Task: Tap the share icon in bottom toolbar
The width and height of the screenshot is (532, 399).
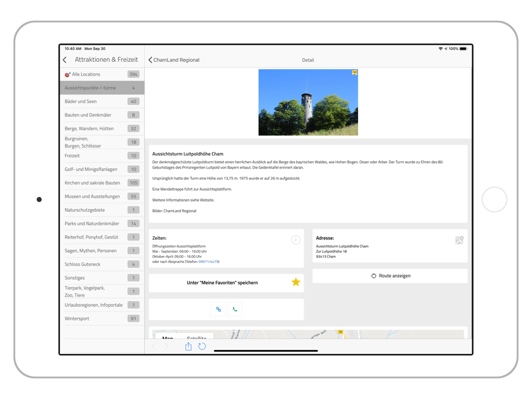Action: (188, 346)
